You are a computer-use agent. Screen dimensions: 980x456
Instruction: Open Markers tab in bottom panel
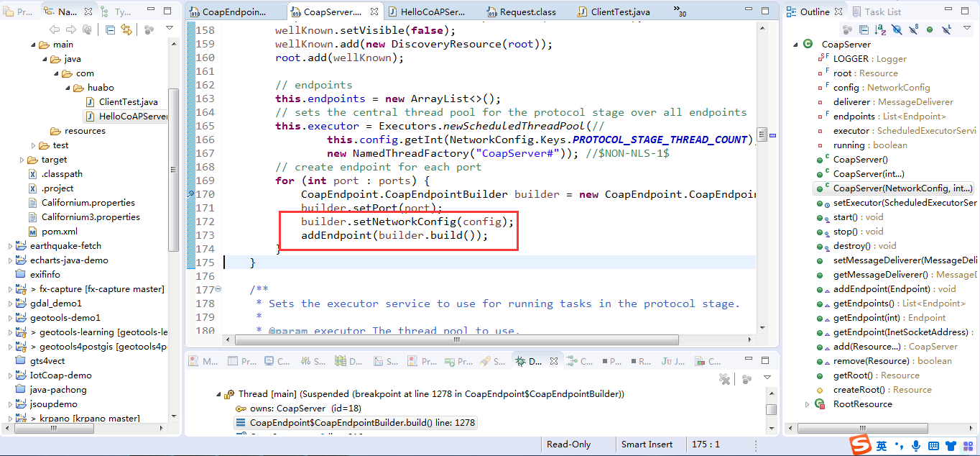click(203, 362)
